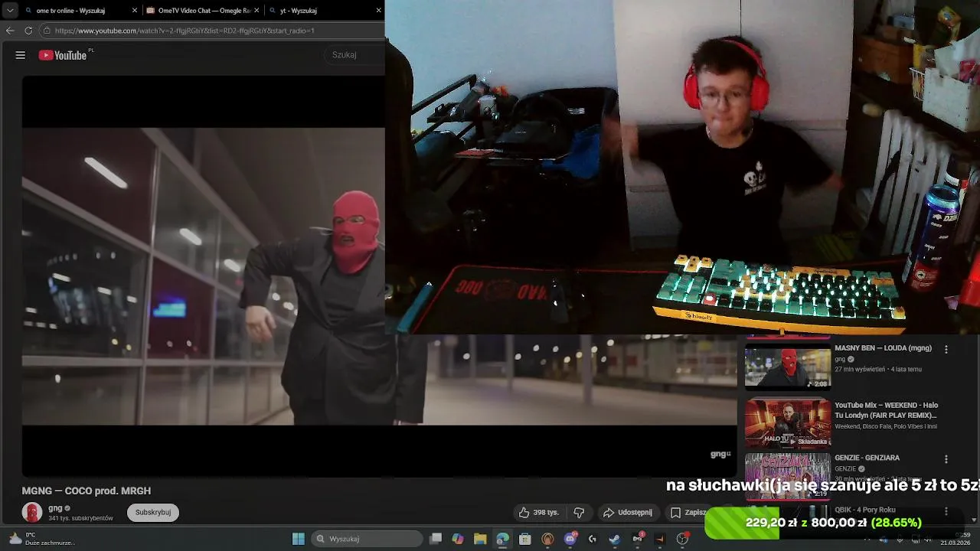
Task: Open the Discord taskbar icon
Action: [x=570, y=539]
